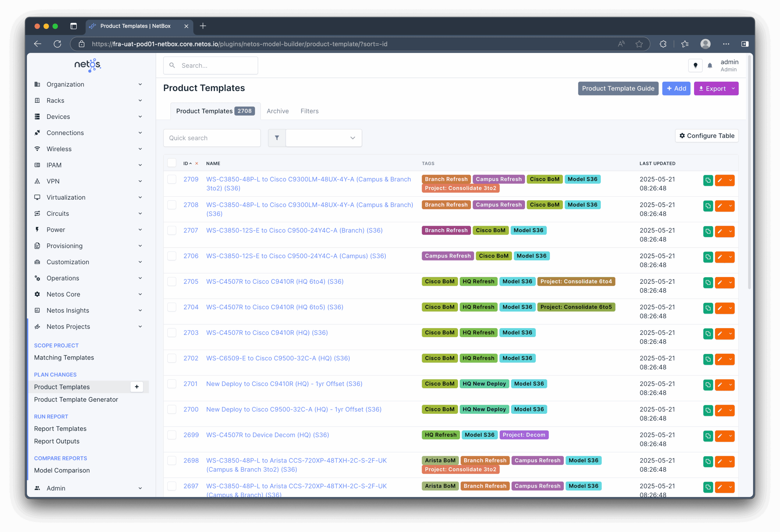Click the Quick search field
This screenshot has width=780, height=532.
point(212,138)
